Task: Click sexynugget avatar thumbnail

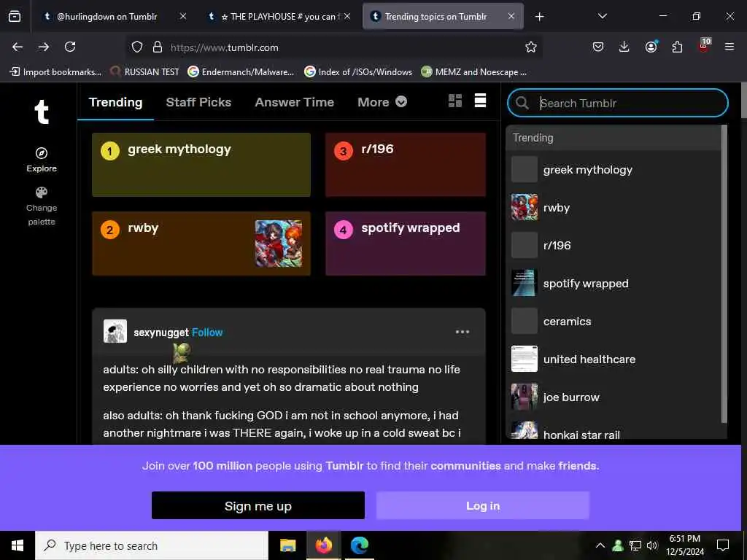Action: [115, 331]
